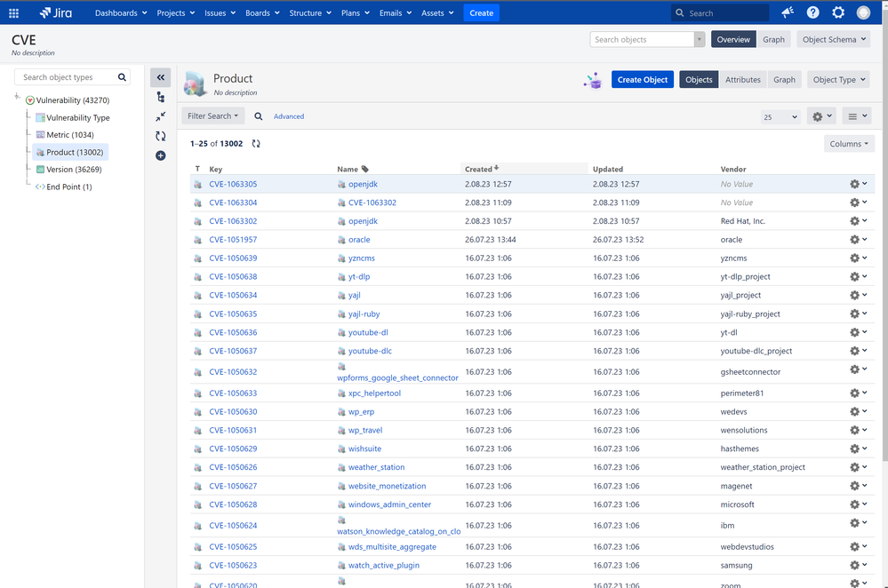Click the object type hierarchy tree icon

tap(161, 98)
